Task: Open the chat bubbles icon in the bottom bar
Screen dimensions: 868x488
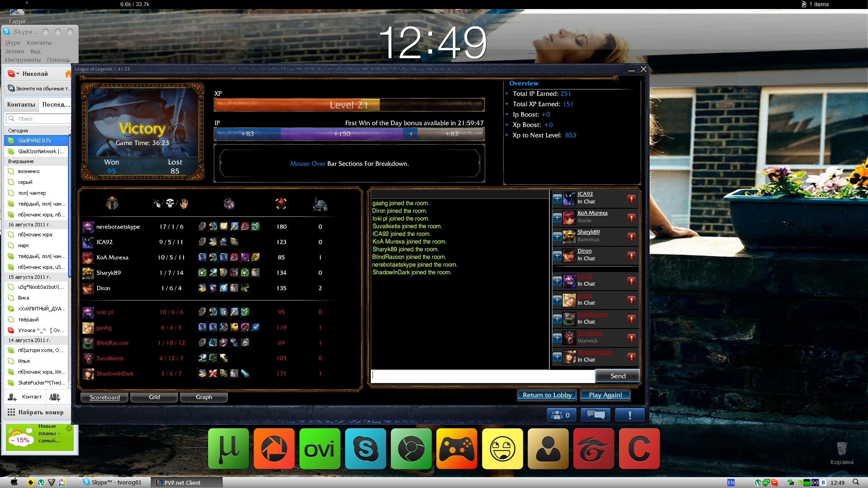Action: pos(595,415)
